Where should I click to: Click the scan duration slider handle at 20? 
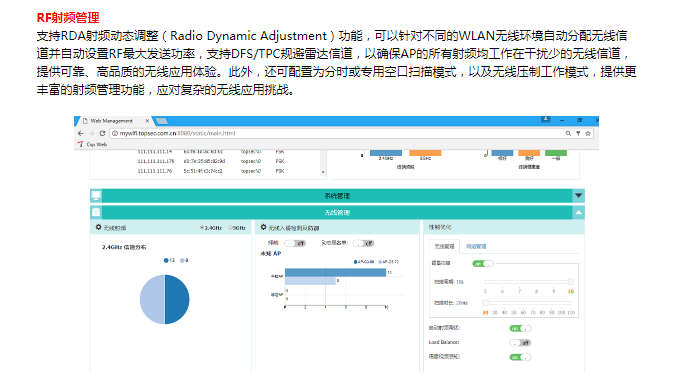(x=485, y=303)
